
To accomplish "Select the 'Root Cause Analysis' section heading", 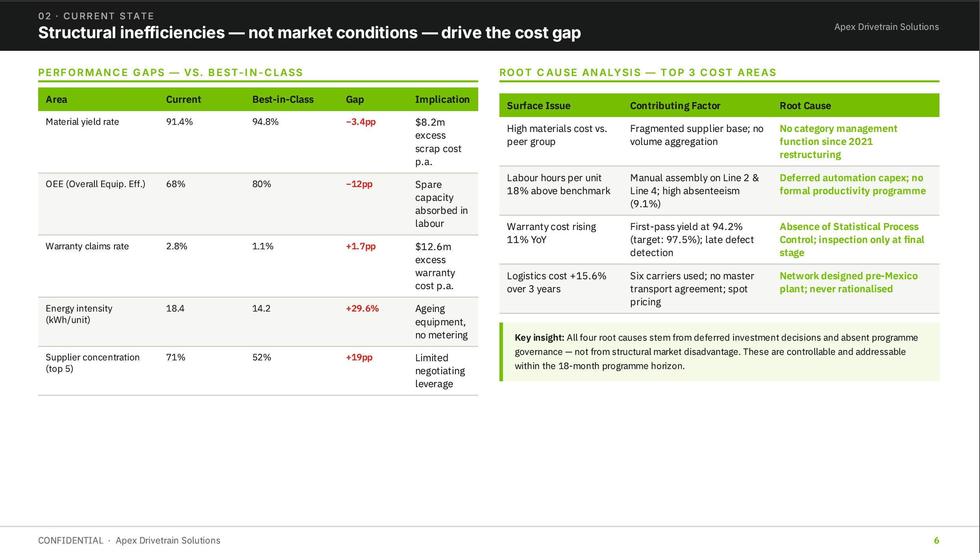I will (638, 72).
